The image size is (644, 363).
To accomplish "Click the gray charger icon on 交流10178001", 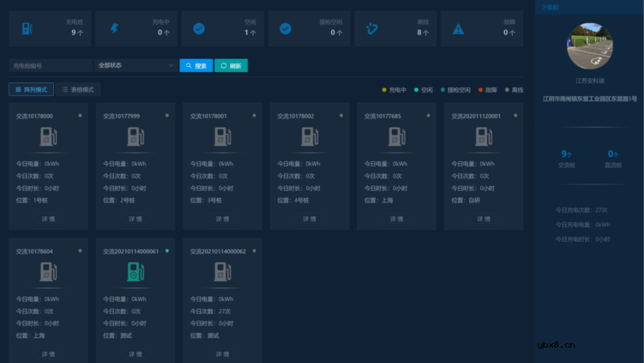I will click(x=222, y=136).
